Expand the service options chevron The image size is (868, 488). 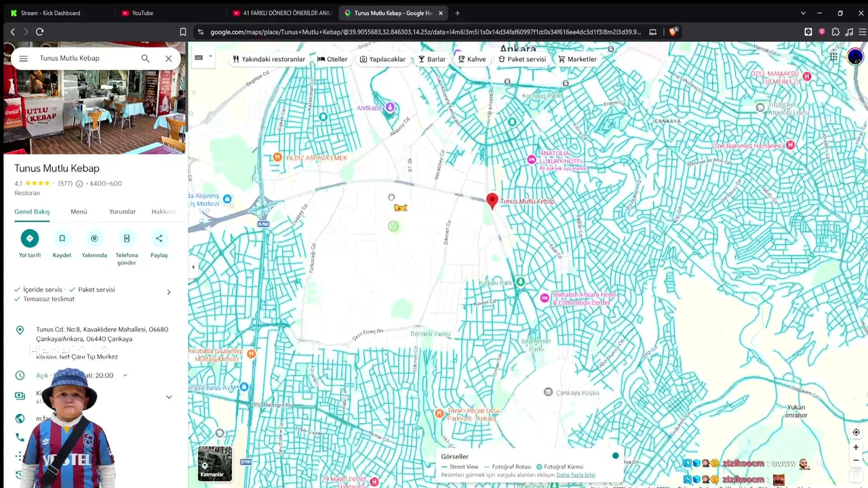pyautogui.click(x=169, y=293)
